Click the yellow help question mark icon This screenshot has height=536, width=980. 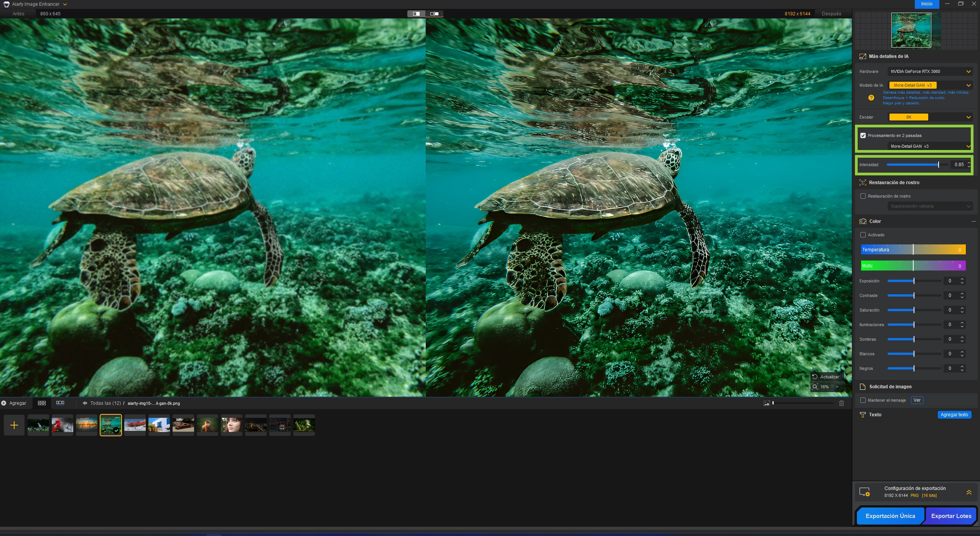[x=871, y=98]
